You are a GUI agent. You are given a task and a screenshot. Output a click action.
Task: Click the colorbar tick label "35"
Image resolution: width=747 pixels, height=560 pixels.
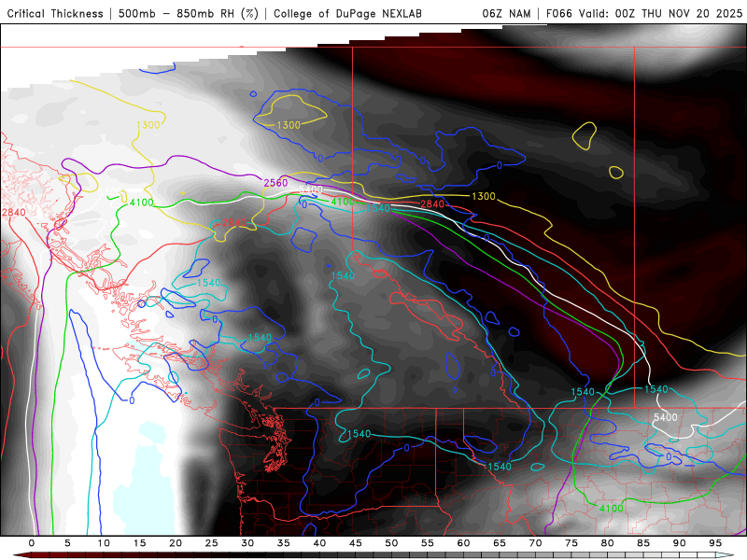click(284, 543)
